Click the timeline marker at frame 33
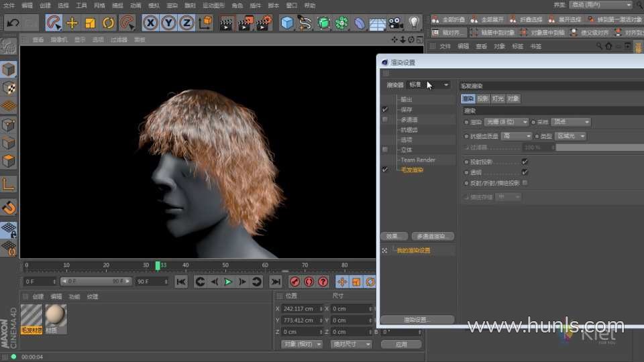The height and width of the screenshot is (362, 644). (158, 265)
